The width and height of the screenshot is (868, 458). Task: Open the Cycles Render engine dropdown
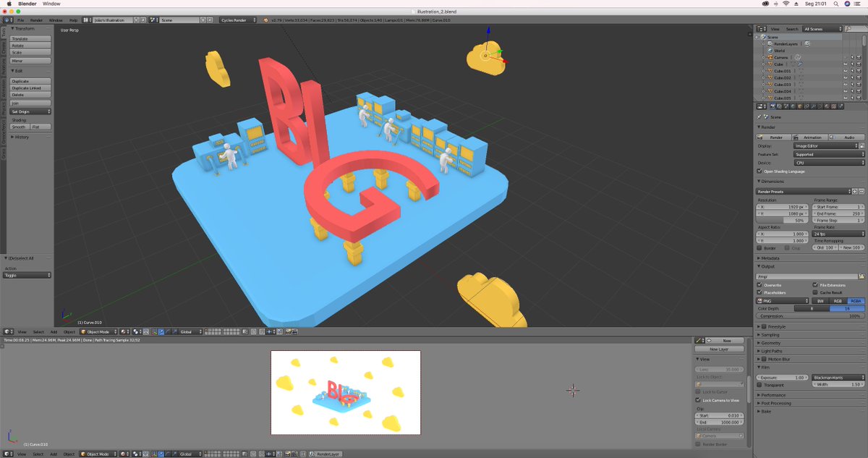[x=238, y=20]
